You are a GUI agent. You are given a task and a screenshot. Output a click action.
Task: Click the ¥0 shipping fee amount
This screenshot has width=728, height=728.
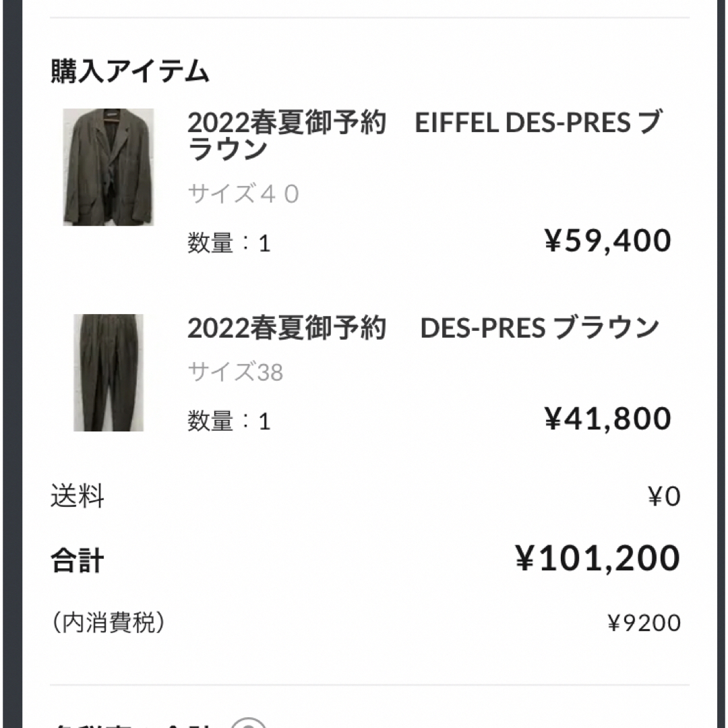click(665, 496)
